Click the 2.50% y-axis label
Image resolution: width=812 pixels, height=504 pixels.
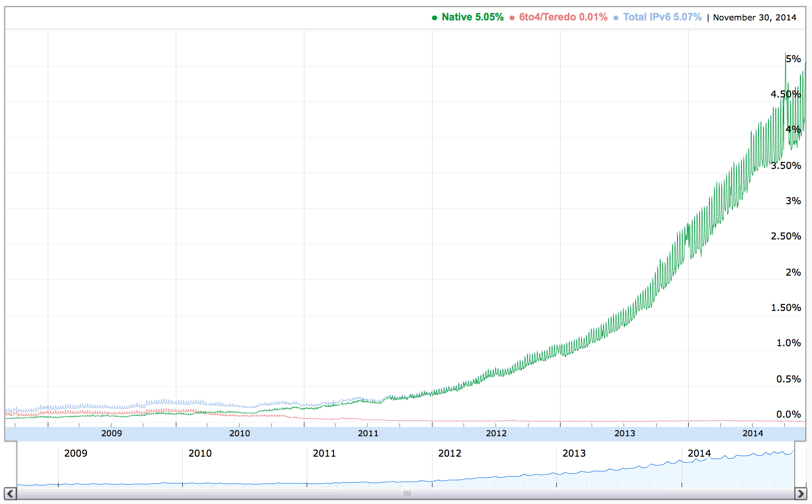[786, 236]
